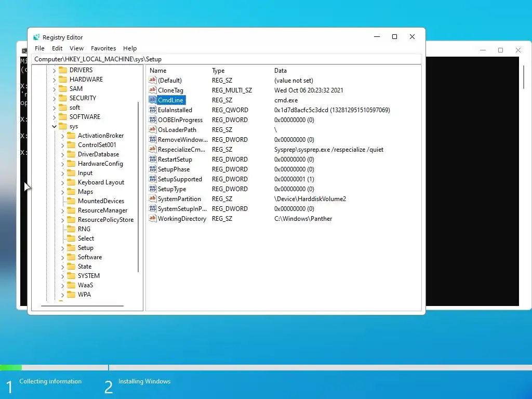Open the File menu
This screenshot has height=399, width=532.
[x=39, y=48]
